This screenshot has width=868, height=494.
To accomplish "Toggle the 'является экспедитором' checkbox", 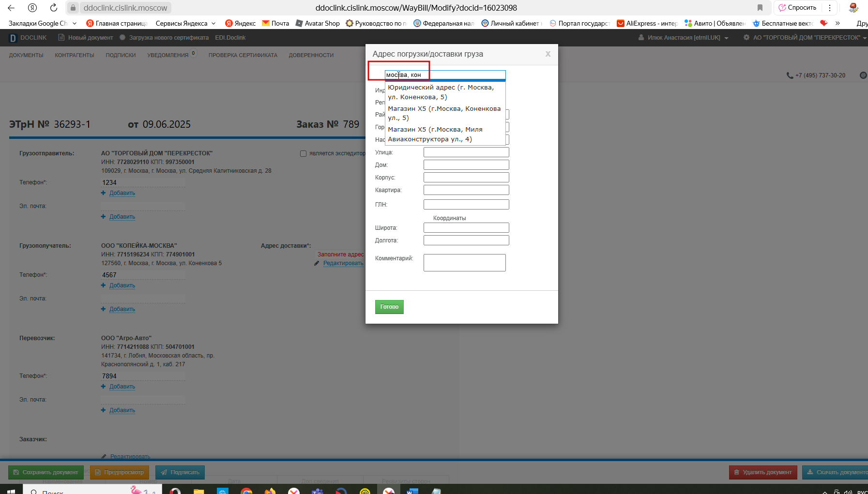I will tap(303, 153).
